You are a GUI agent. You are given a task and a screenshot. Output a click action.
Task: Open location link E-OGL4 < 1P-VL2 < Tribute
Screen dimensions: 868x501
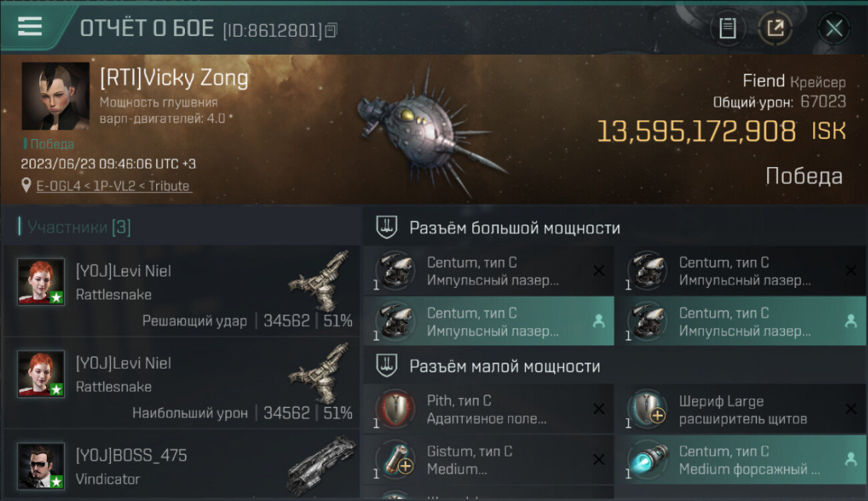point(114,186)
